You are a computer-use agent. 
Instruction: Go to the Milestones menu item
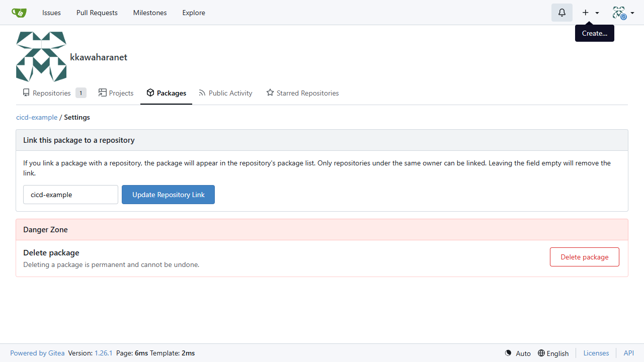[x=150, y=13]
